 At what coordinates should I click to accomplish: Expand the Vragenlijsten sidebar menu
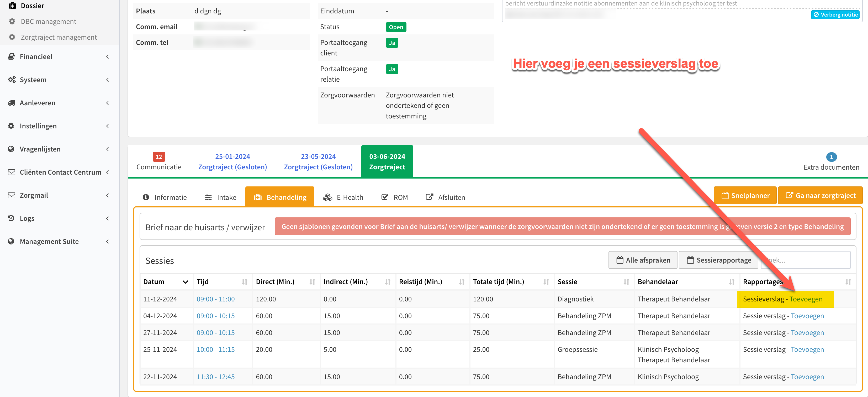click(x=108, y=149)
